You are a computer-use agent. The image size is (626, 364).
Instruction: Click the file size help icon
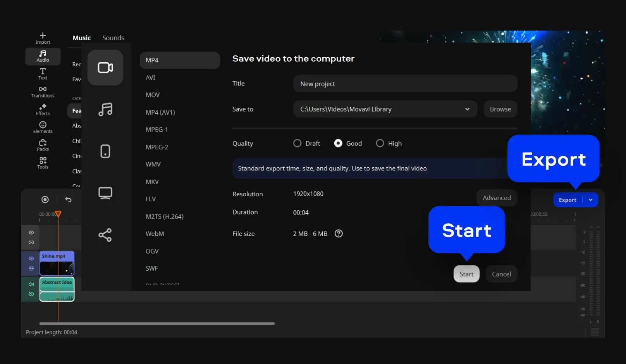pyautogui.click(x=339, y=234)
